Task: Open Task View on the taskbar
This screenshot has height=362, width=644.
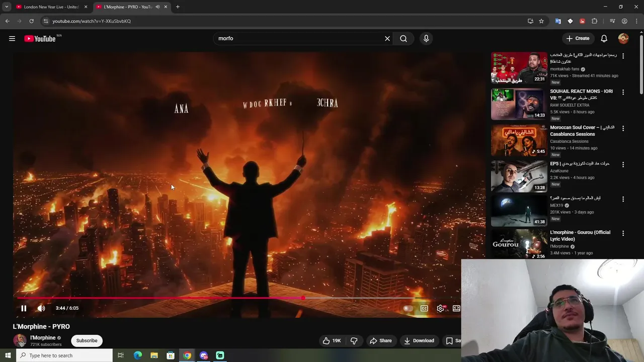Action: point(121,355)
